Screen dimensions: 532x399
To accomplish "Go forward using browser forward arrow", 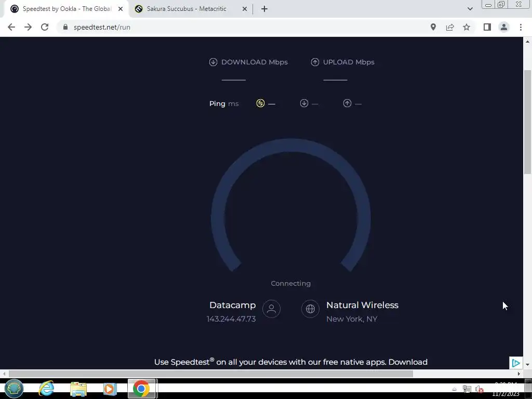I will [x=28, y=27].
